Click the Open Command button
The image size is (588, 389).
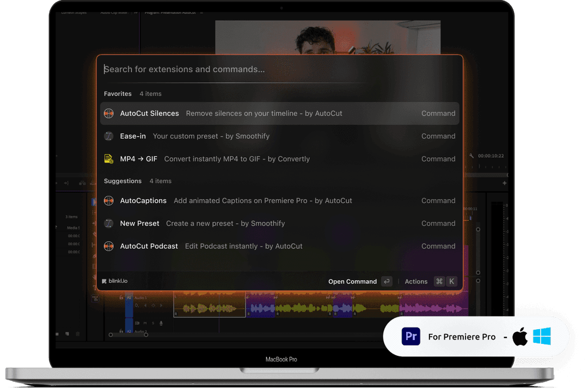click(352, 282)
